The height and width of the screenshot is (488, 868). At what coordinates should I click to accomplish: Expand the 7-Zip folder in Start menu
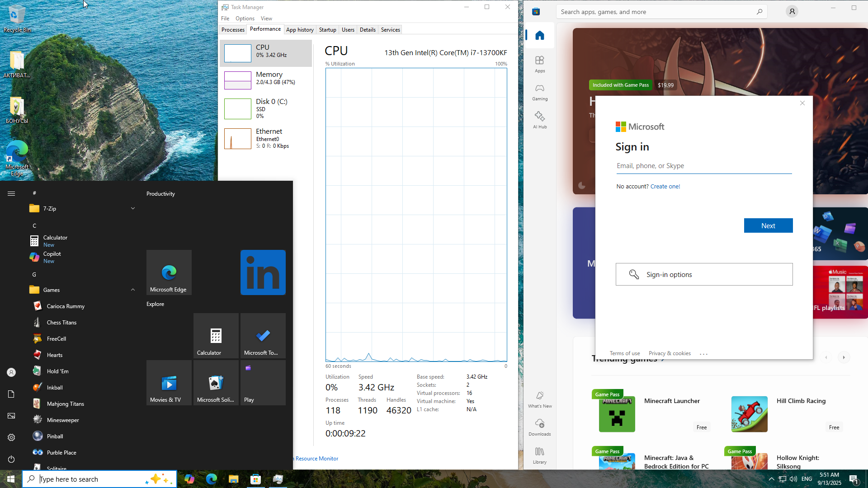pyautogui.click(x=82, y=208)
